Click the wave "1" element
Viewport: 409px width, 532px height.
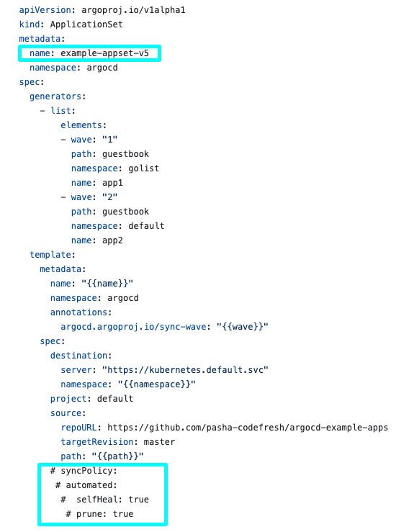point(89,140)
